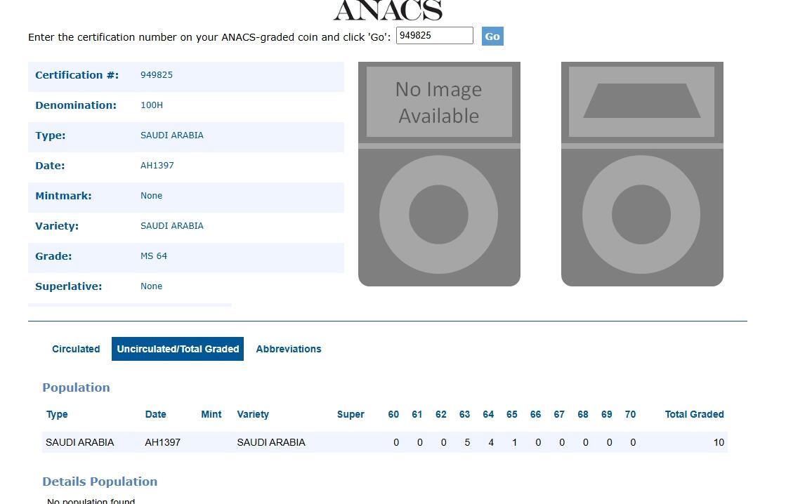Click the Variety value SAUDI ARABIA in details

172,226
